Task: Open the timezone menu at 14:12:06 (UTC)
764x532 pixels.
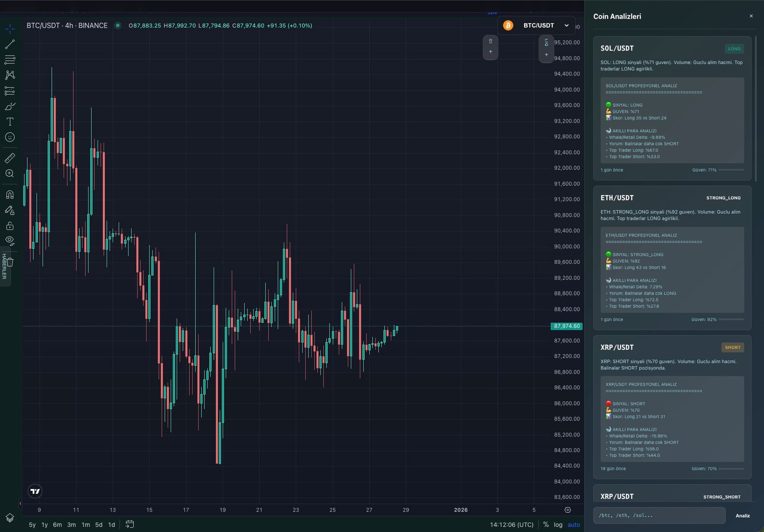Action: (512, 525)
